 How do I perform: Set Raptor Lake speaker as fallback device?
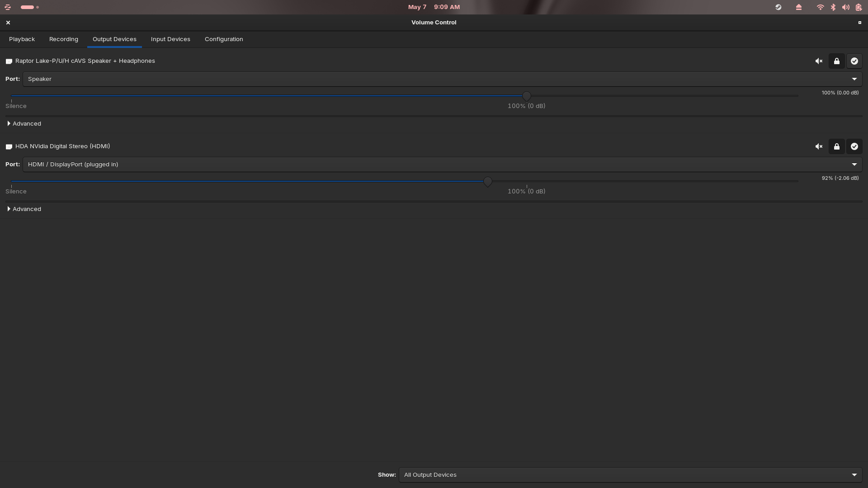[x=854, y=61]
